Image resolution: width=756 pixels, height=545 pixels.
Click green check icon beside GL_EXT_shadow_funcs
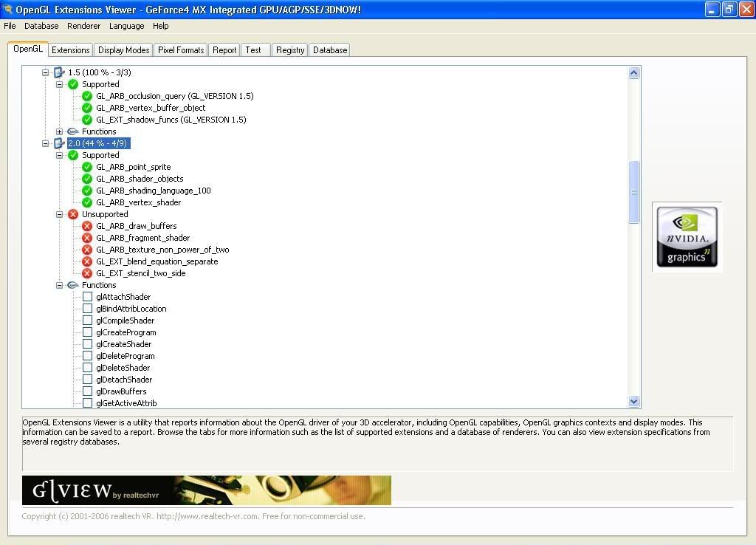click(87, 120)
